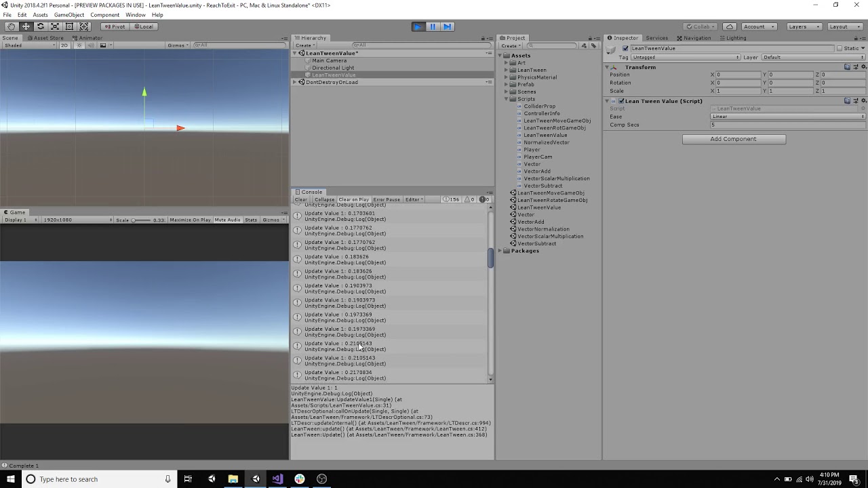Select the Rect tool
This screenshot has height=488, width=868.
tap(69, 26)
